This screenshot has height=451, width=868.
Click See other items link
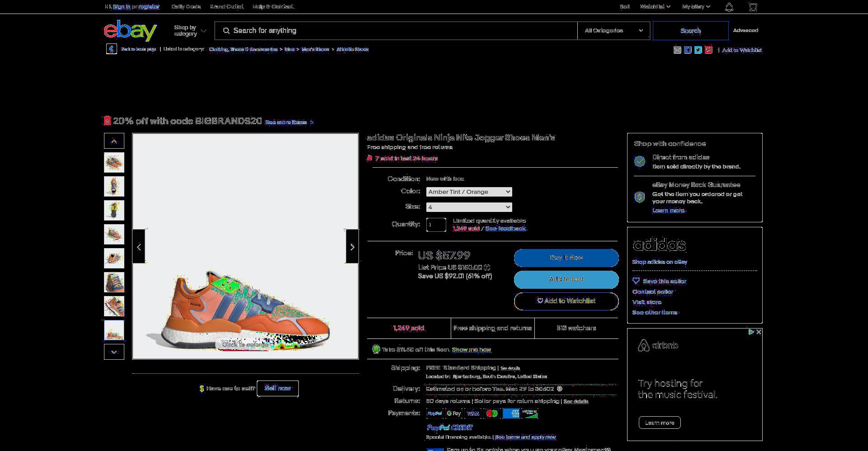tap(655, 313)
